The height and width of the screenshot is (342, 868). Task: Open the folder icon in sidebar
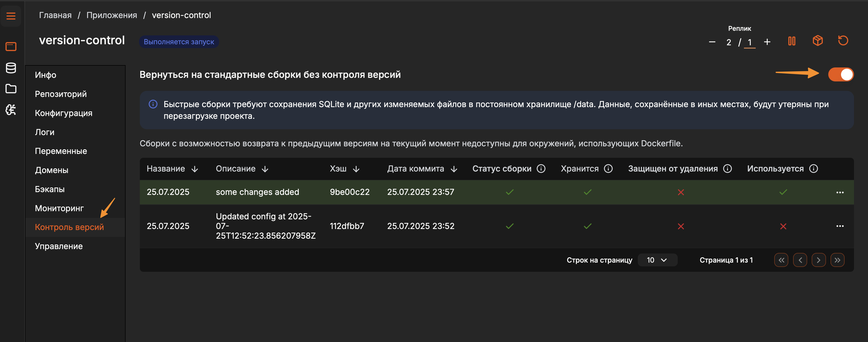pos(11,89)
